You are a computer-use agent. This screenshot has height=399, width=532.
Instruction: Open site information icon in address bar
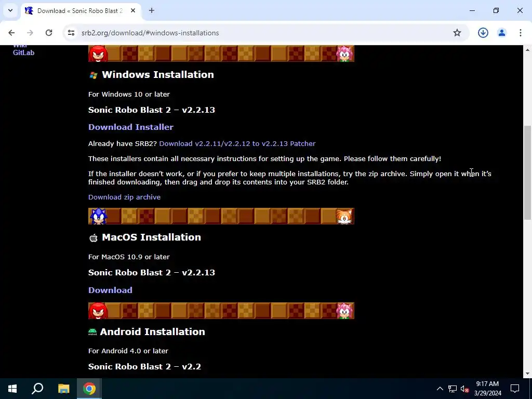coord(71,33)
